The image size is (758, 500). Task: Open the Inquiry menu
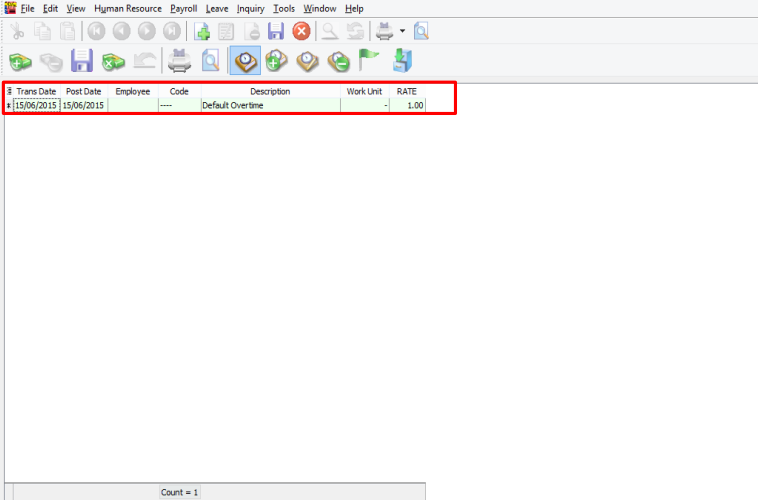coord(250,8)
